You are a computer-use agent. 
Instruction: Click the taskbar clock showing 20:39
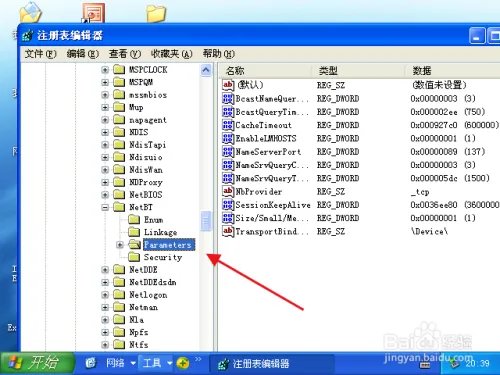(x=477, y=363)
